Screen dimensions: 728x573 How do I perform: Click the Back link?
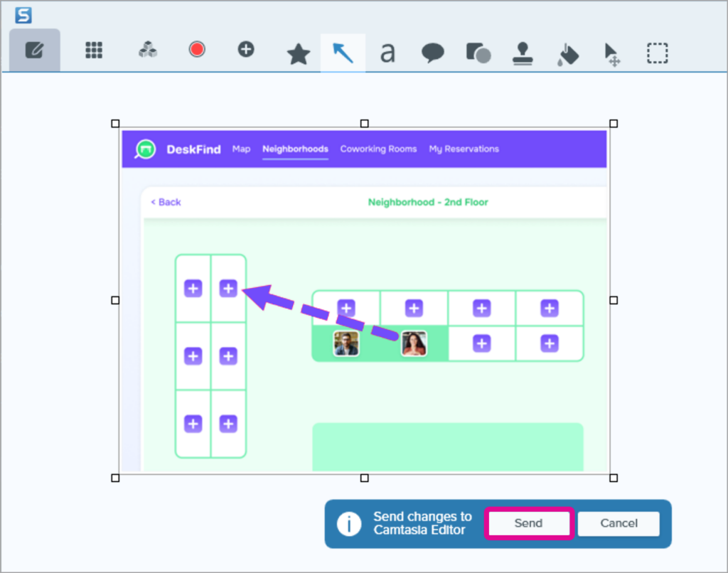tap(166, 203)
